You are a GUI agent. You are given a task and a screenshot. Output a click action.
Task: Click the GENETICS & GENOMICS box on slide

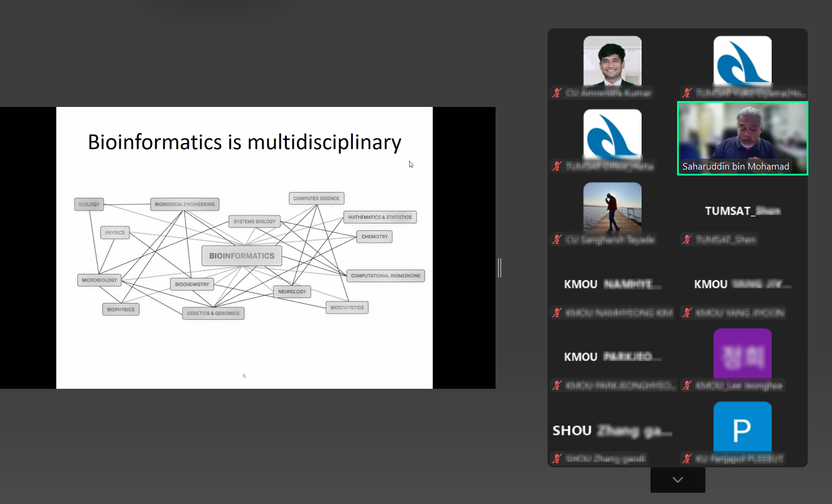coord(213,313)
